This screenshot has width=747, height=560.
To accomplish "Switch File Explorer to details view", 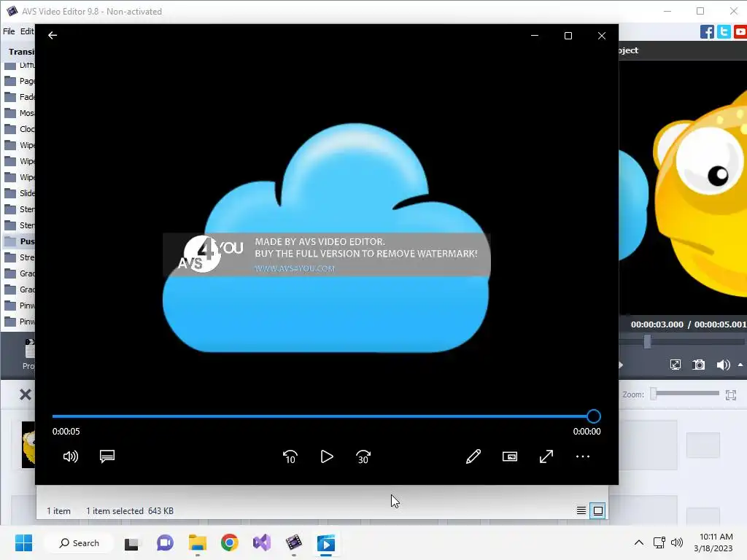I will click(581, 511).
